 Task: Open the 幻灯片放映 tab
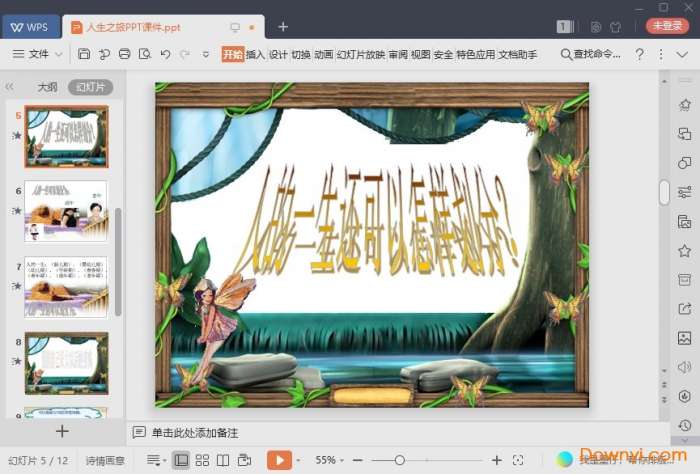click(x=361, y=54)
